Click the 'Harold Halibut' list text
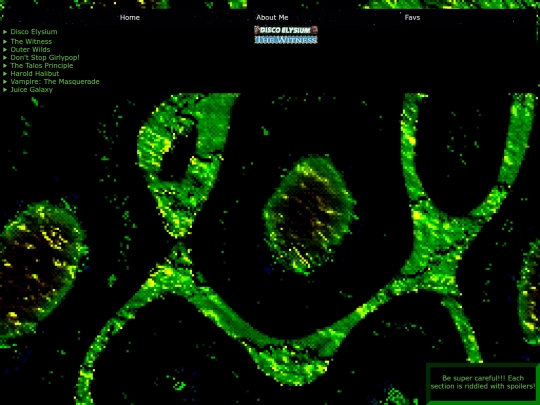 click(x=34, y=74)
